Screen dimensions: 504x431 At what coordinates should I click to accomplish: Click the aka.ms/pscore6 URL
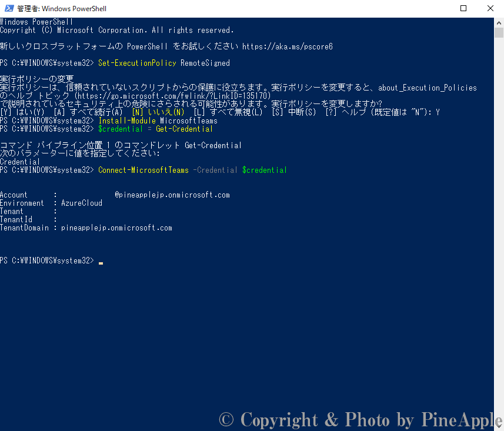(x=287, y=46)
